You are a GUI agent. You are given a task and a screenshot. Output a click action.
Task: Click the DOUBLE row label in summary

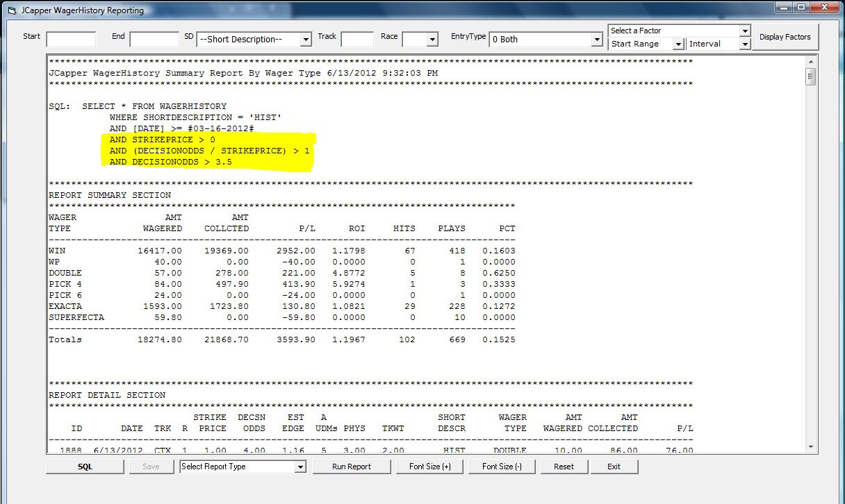[x=65, y=273]
